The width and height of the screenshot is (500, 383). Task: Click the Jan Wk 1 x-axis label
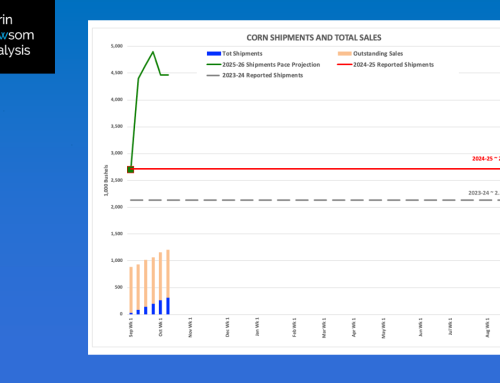pos(257,327)
